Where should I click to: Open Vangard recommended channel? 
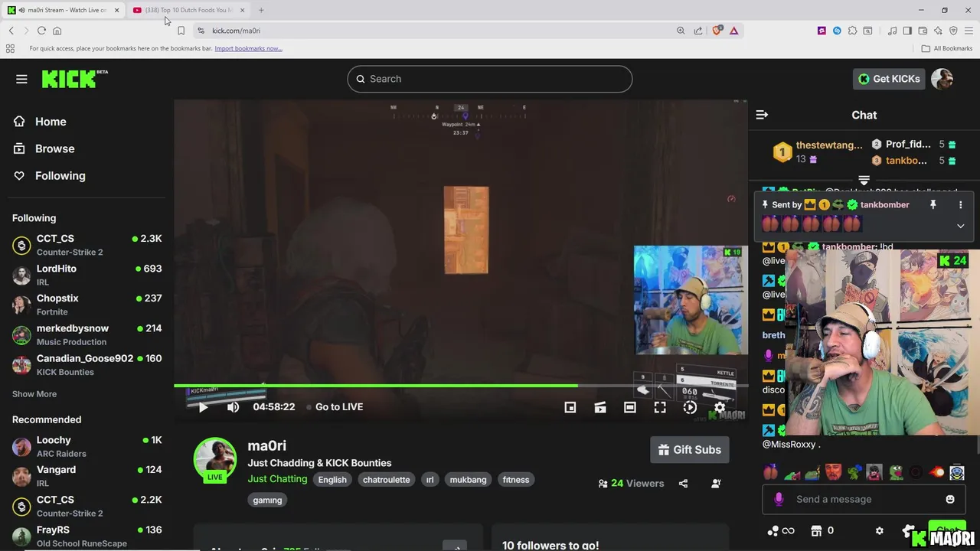tap(87, 476)
